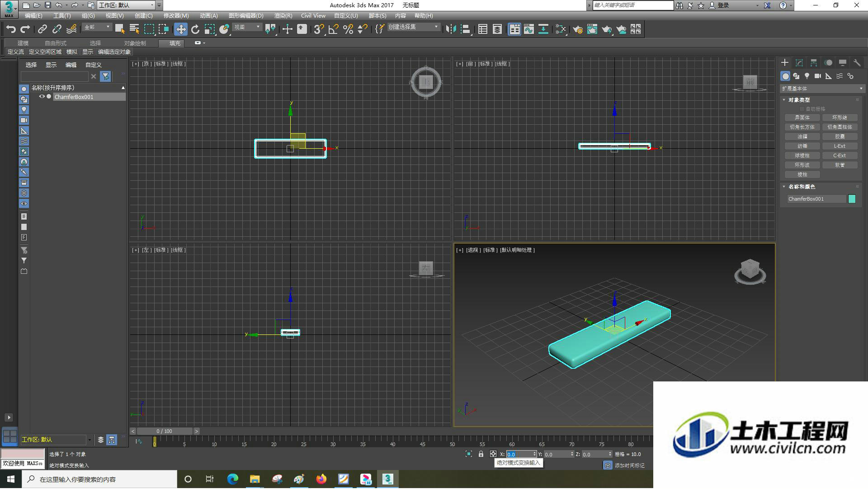This screenshot has height=489, width=868.
Task: Open the Utilities wrench panel tab
Action: click(857, 63)
